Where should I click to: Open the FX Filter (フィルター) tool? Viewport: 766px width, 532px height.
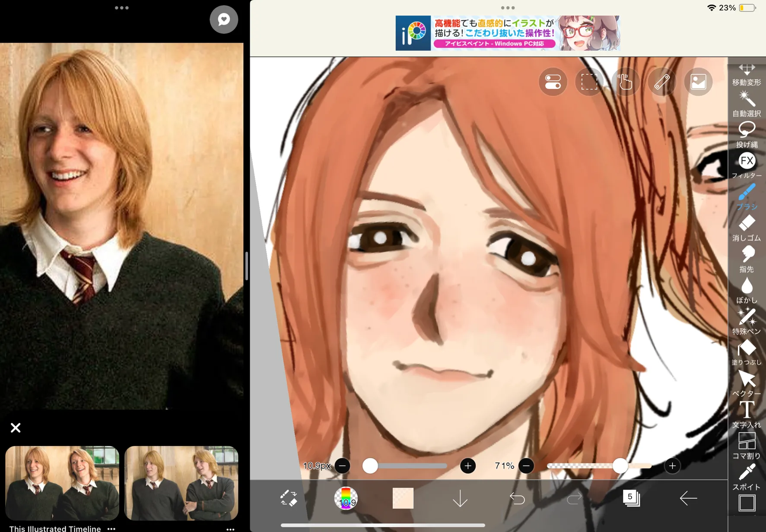click(x=747, y=166)
